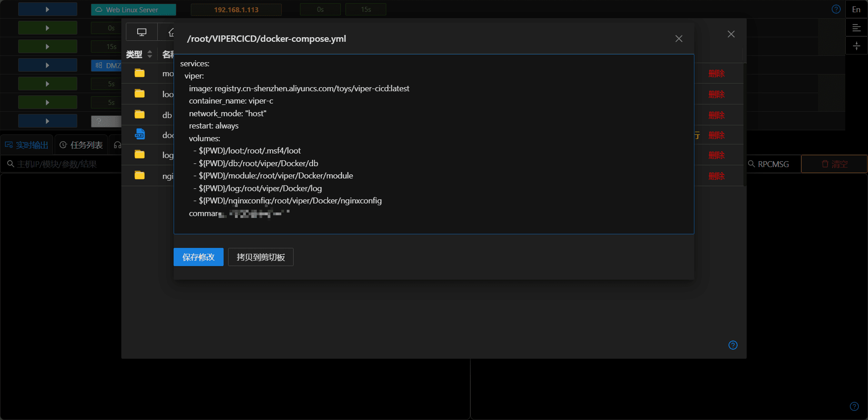Click the 清空 clear button
The height and width of the screenshot is (420, 868).
click(834, 164)
